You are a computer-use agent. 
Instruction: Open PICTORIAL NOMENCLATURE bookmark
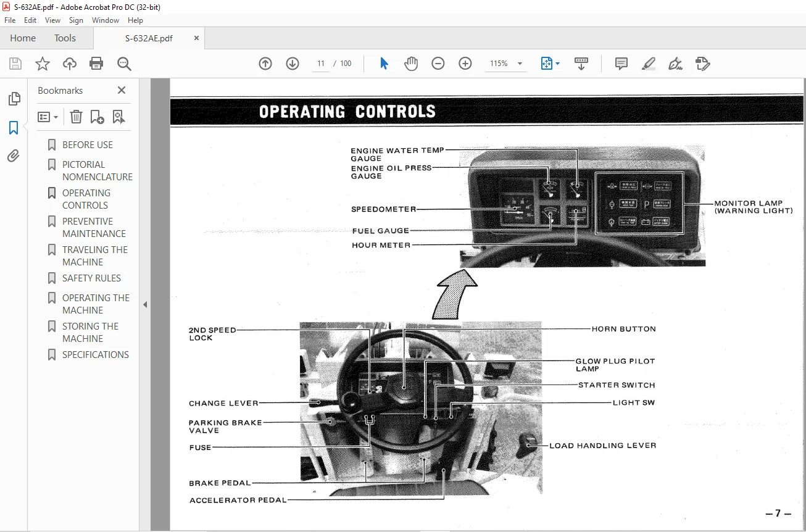coord(98,170)
